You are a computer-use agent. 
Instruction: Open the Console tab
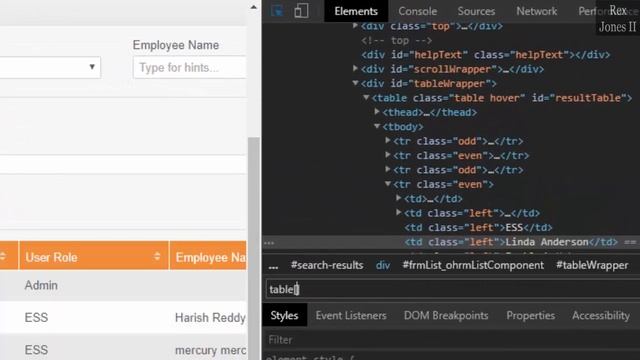(418, 11)
